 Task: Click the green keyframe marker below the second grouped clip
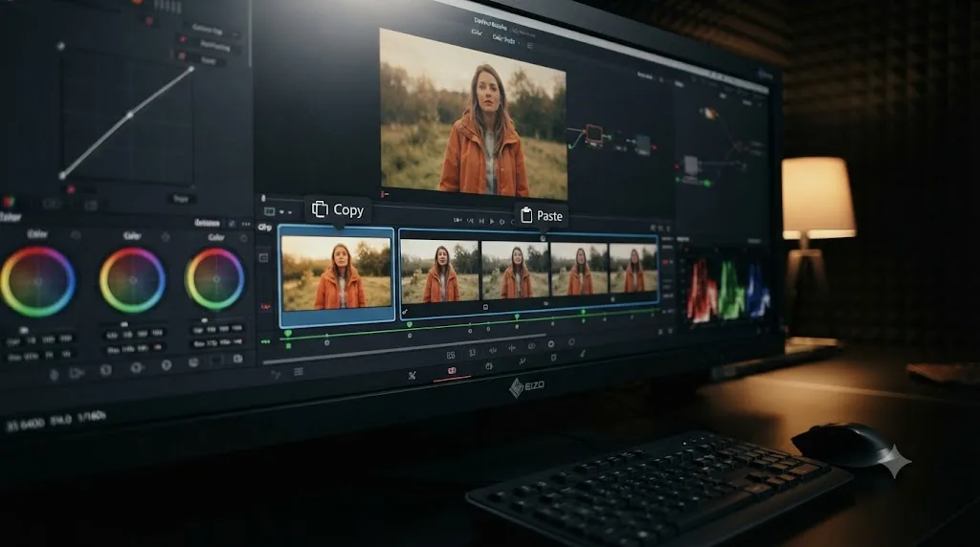tap(517, 317)
